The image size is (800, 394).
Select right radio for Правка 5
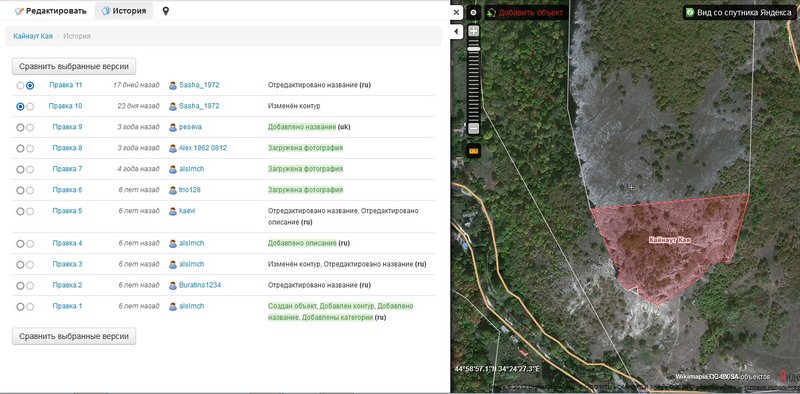pyautogui.click(x=30, y=211)
